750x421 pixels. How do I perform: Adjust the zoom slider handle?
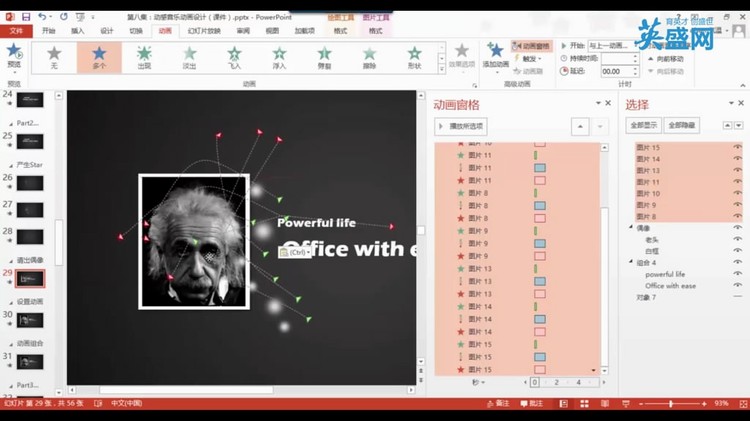tap(671, 404)
